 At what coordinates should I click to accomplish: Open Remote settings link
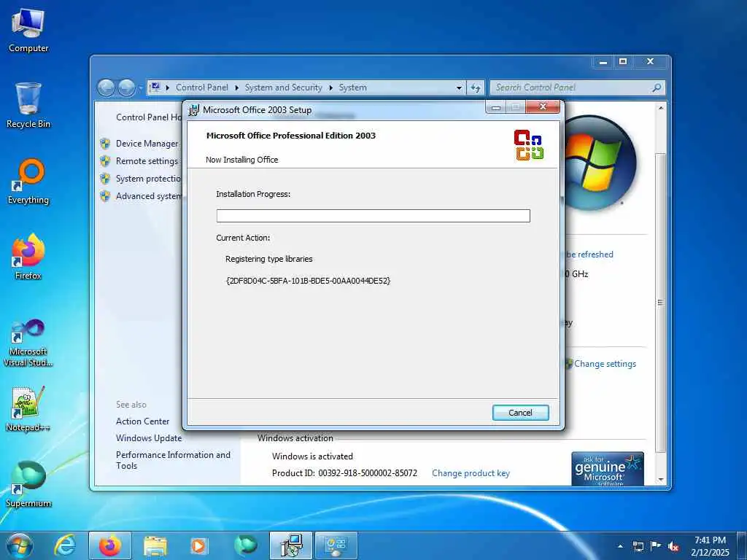click(147, 161)
